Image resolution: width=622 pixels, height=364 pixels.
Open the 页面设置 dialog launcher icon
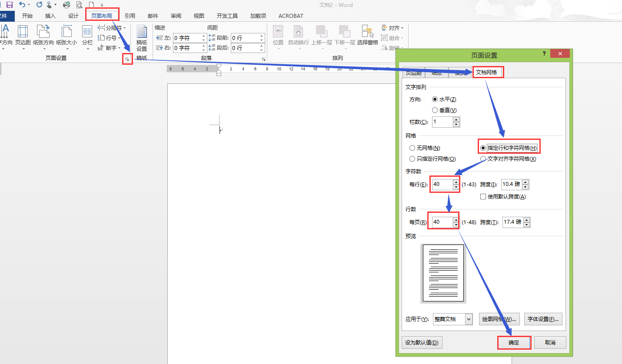(127, 59)
